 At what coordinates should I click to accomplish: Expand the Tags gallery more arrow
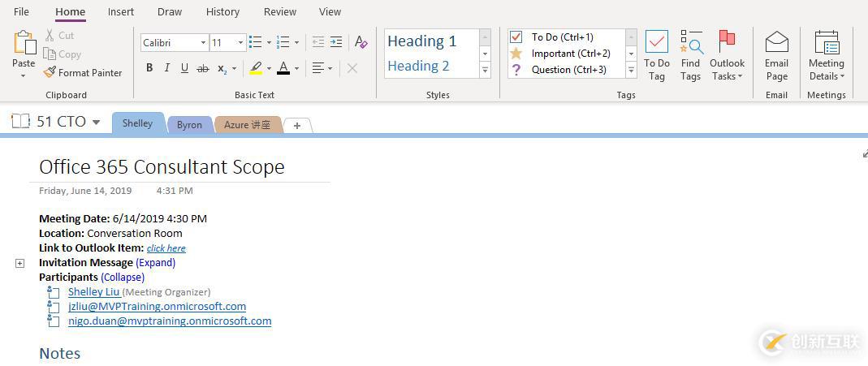[631, 71]
